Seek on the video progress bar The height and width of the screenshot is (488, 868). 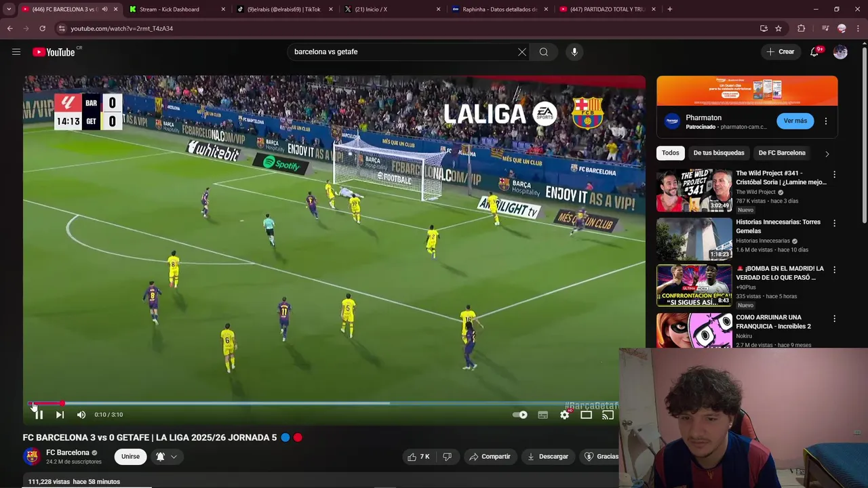pos(323,403)
